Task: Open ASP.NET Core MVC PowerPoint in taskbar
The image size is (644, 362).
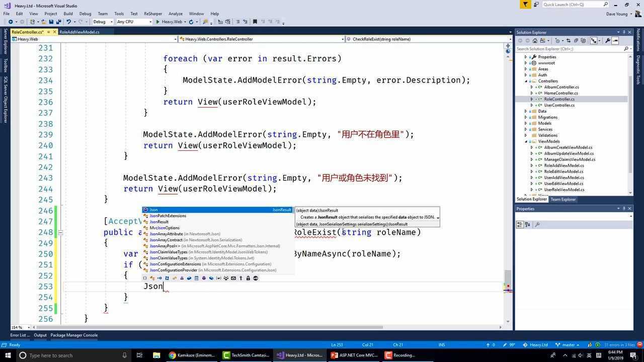Action: [x=355, y=355]
